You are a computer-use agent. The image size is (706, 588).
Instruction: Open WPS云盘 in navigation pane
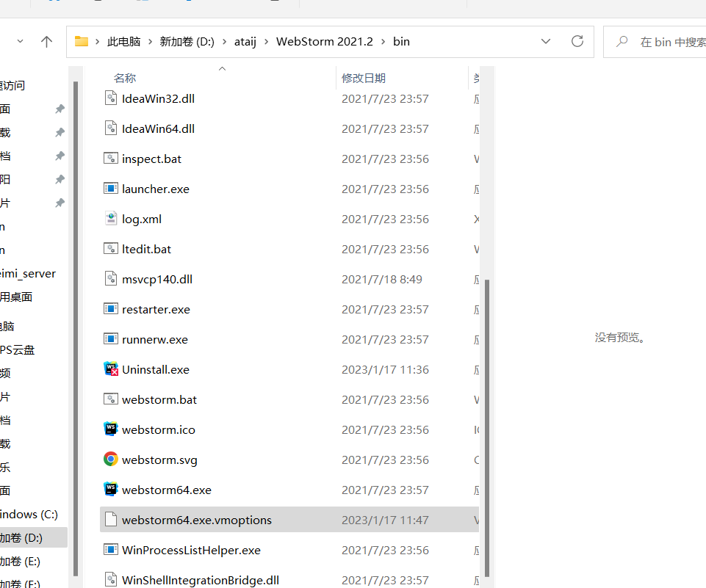tap(18, 350)
